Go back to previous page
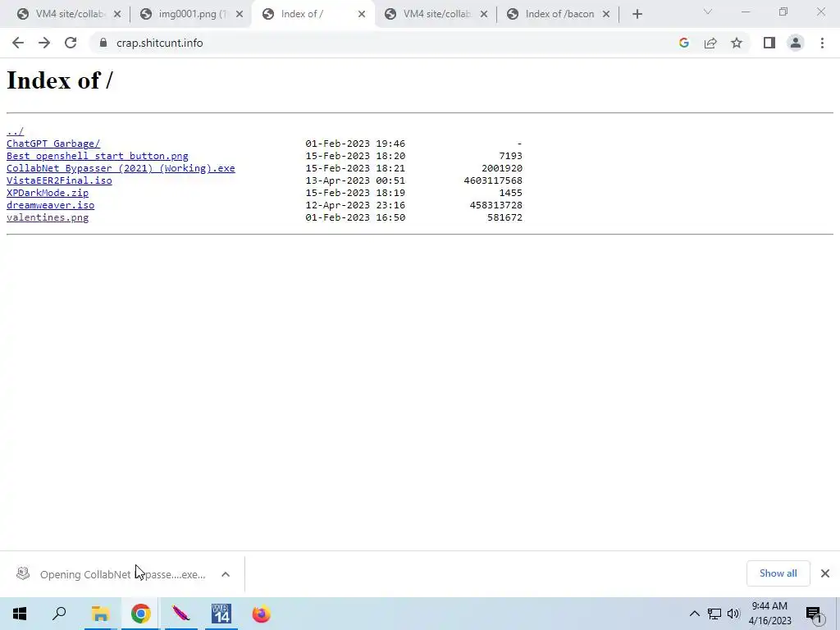The width and height of the screenshot is (840, 630). pyautogui.click(x=18, y=43)
